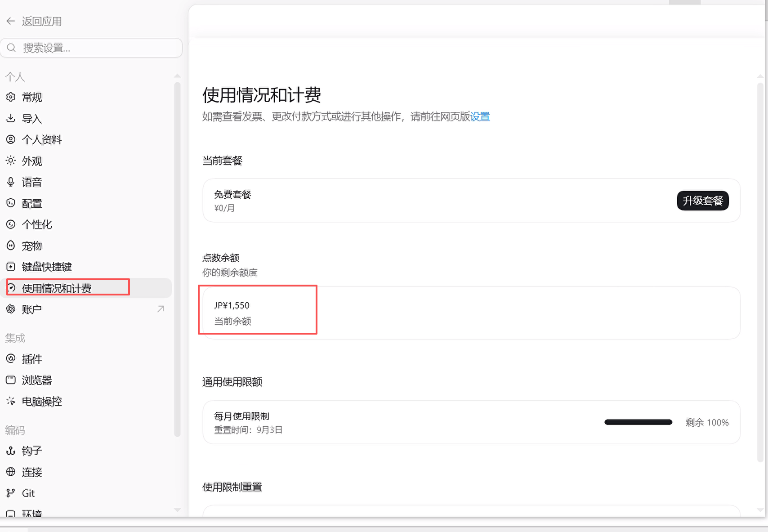
Task: Open 钩子 under 编码
Action: pyautogui.click(x=86, y=451)
